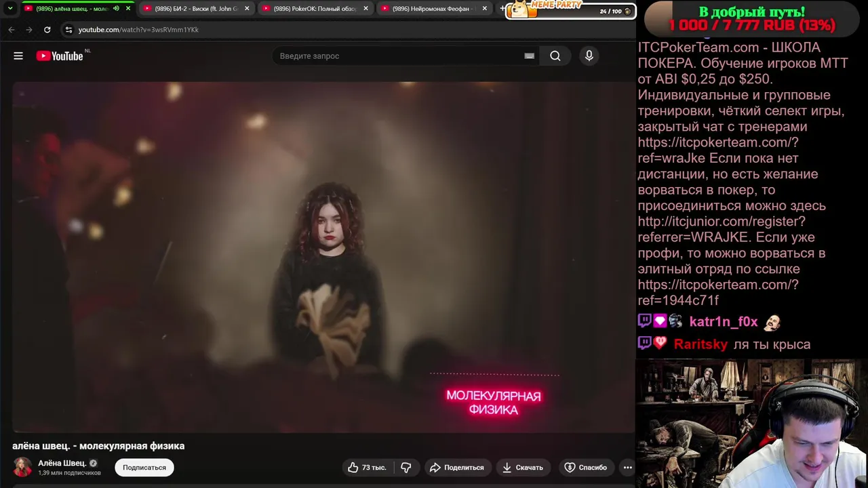The image size is (868, 488).
Task: Close the PokerOK tab
Action: click(x=366, y=9)
